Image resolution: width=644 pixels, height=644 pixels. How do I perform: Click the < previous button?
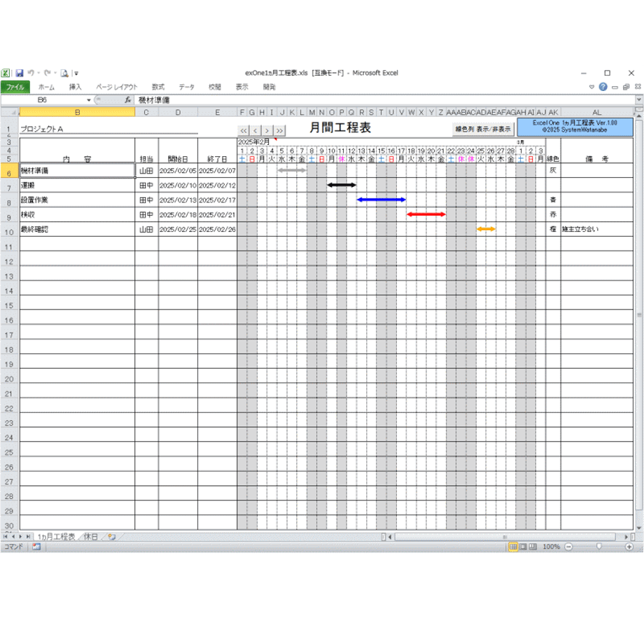(x=255, y=130)
